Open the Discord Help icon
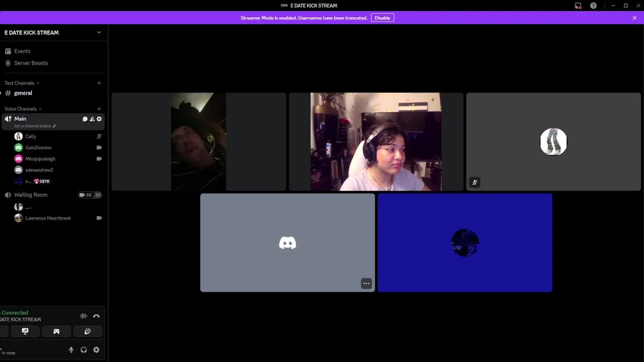Image resolution: width=644 pixels, height=362 pixels. pos(594,6)
